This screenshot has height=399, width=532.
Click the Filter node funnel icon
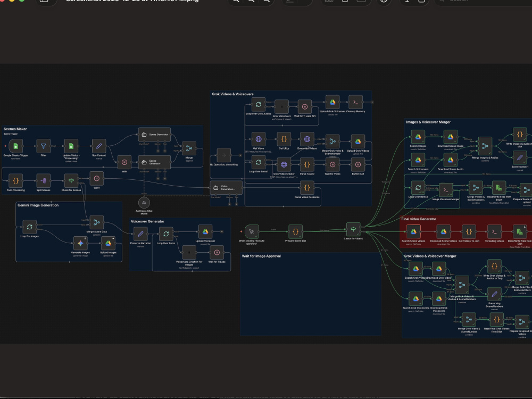point(44,146)
